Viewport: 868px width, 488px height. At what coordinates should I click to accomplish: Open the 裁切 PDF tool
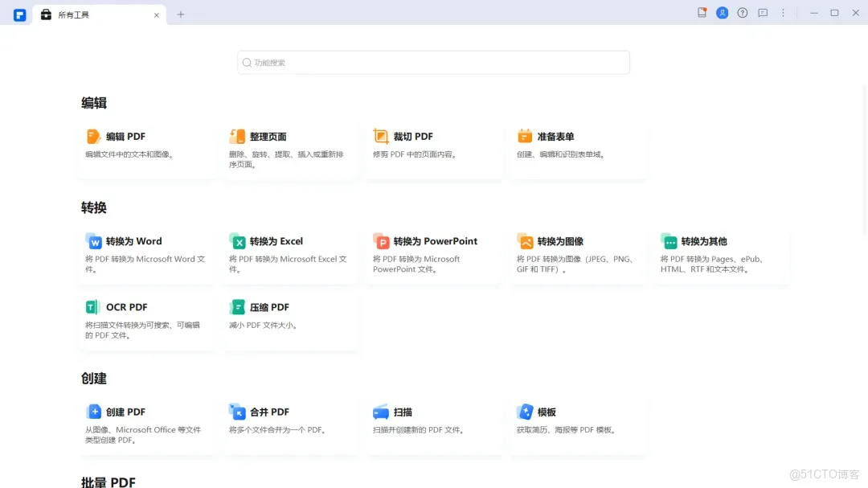412,136
